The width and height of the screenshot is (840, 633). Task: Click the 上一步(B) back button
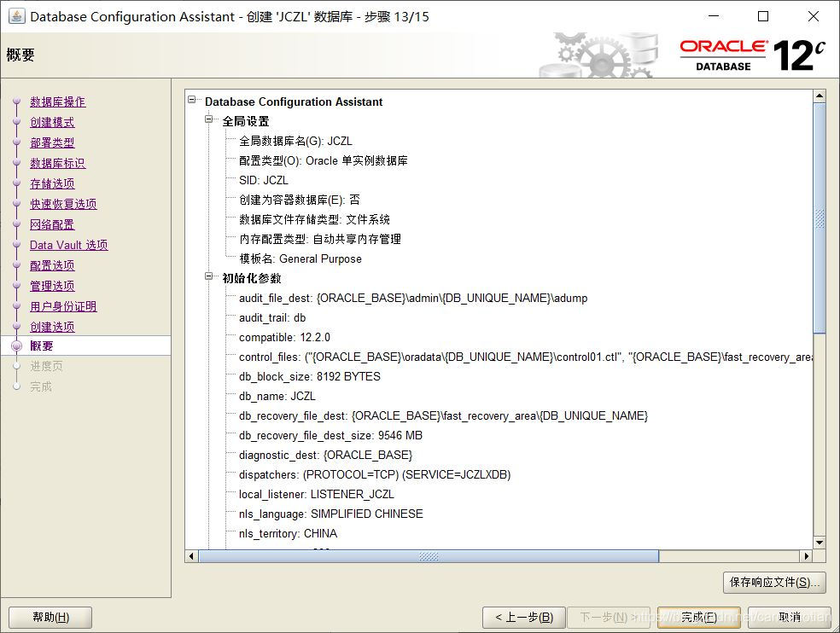[524, 617]
